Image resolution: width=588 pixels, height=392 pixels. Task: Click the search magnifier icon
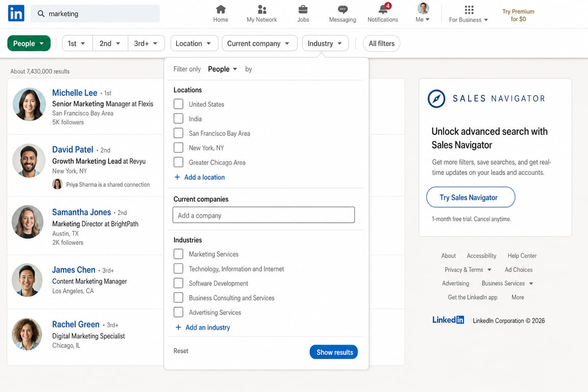[41, 13]
